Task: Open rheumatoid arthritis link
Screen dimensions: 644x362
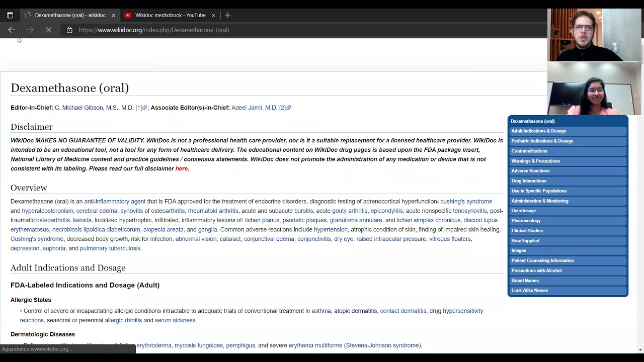Action: point(213,211)
